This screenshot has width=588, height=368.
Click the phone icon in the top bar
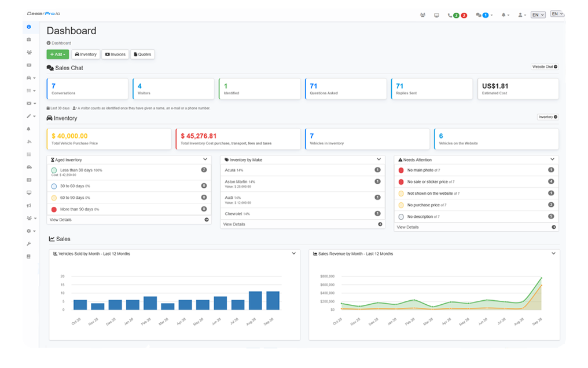coord(450,16)
